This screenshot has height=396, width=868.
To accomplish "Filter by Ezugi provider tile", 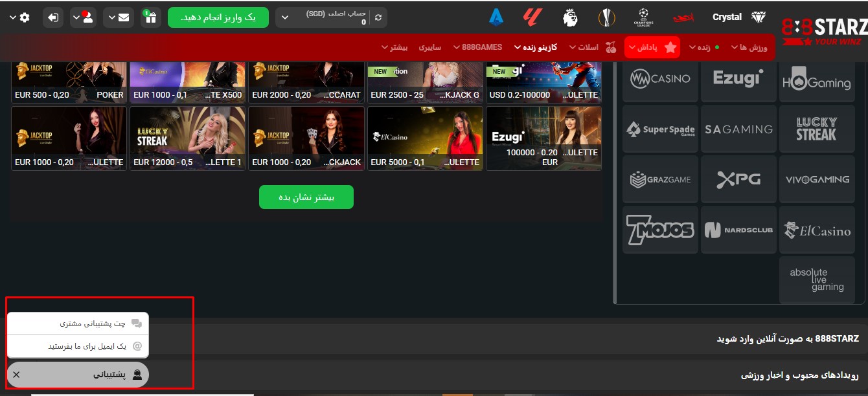I will click(738, 79).
